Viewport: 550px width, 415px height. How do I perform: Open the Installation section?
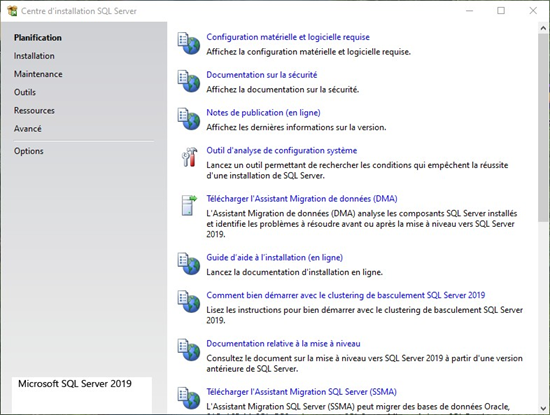pyautogui.click(x=34, y=56)
